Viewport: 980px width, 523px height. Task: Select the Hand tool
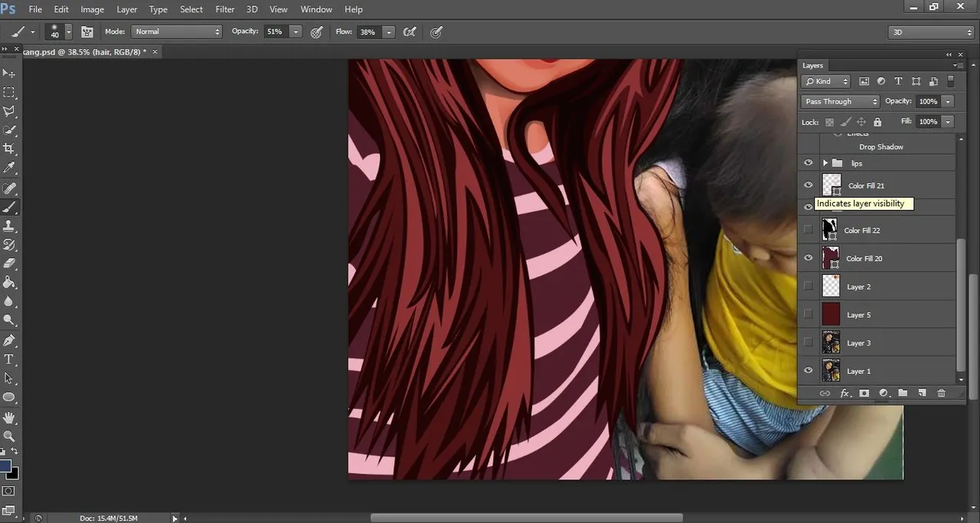[9, 417]
